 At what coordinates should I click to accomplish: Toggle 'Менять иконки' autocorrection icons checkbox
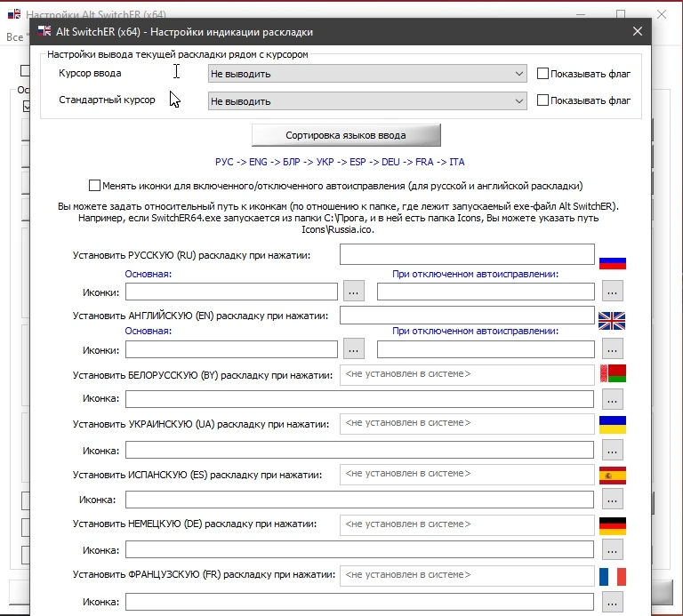point(94,186)
